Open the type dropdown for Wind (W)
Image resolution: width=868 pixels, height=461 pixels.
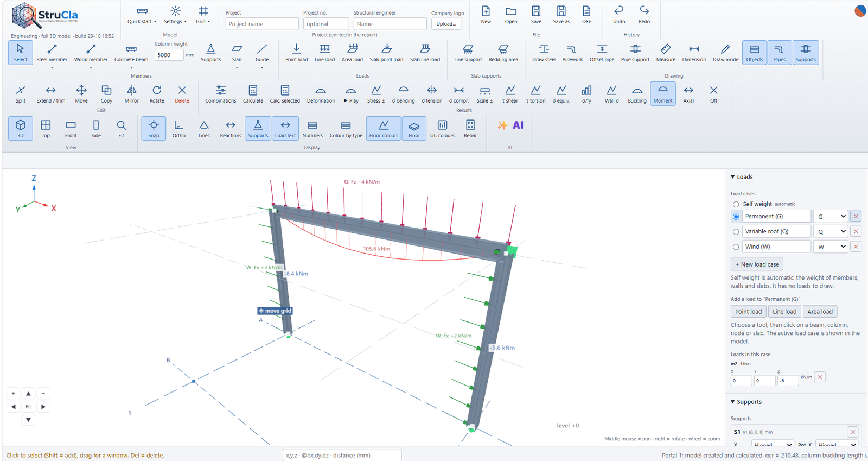pyautogui.click(x=831, y=247)
